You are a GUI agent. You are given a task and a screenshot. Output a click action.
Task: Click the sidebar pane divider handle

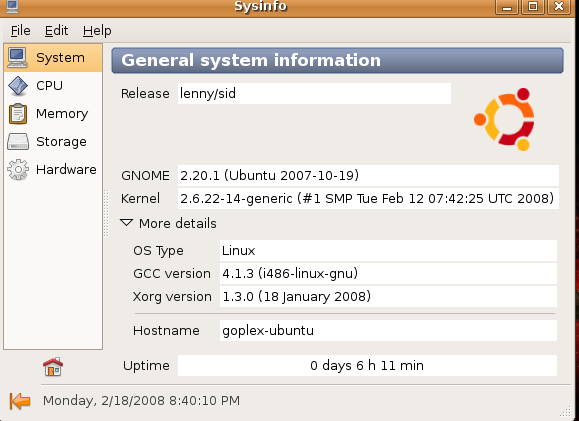(x=106, y=213)
